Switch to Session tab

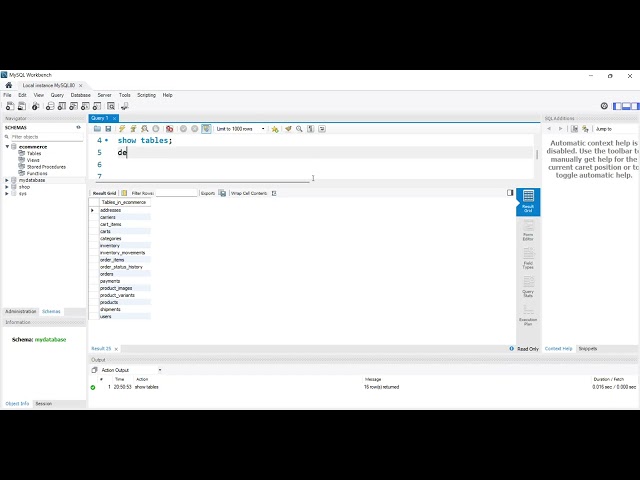(x=43, y=404)
